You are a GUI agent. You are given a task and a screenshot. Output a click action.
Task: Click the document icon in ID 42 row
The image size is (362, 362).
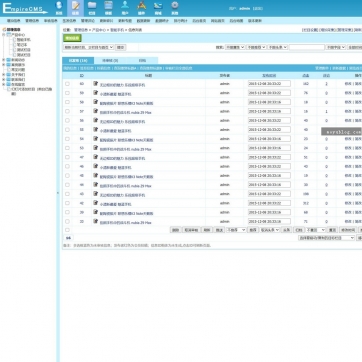click(x=96, y=203)
